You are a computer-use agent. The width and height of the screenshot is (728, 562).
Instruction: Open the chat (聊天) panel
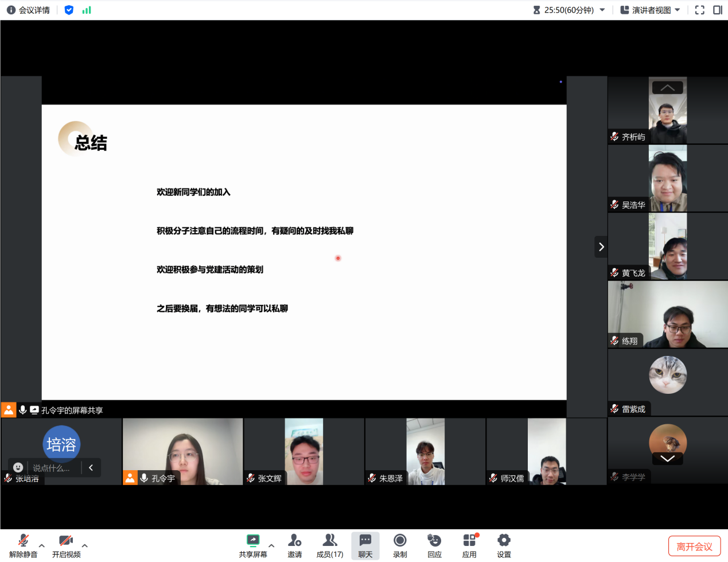pos(365,545)
